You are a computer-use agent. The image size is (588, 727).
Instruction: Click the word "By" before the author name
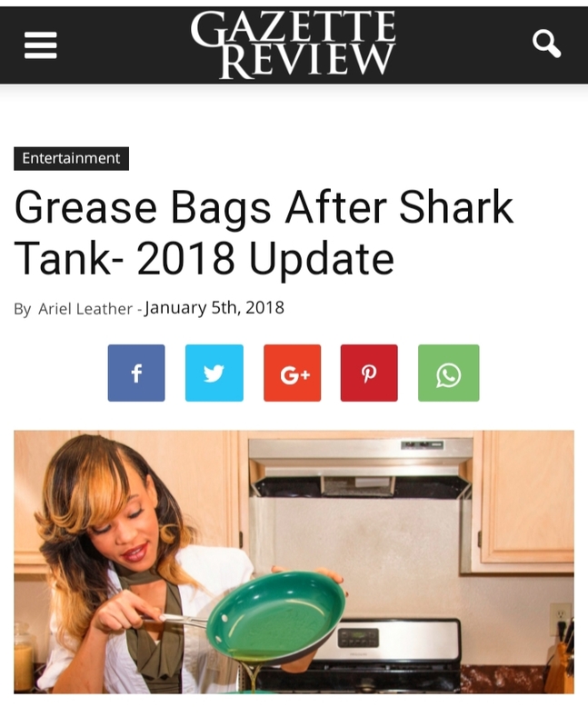point(22,309)
